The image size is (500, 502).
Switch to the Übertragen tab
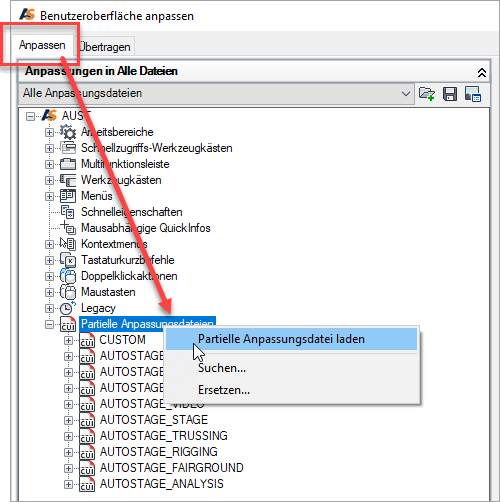[105, 47]
